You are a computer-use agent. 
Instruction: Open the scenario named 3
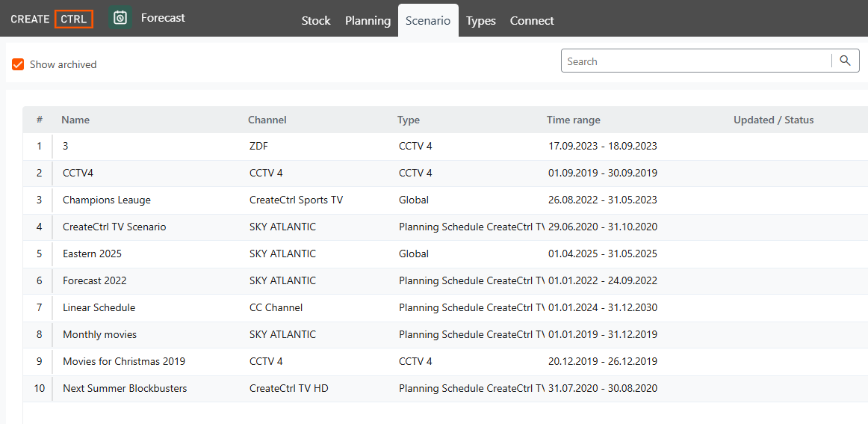click(66, 147)
